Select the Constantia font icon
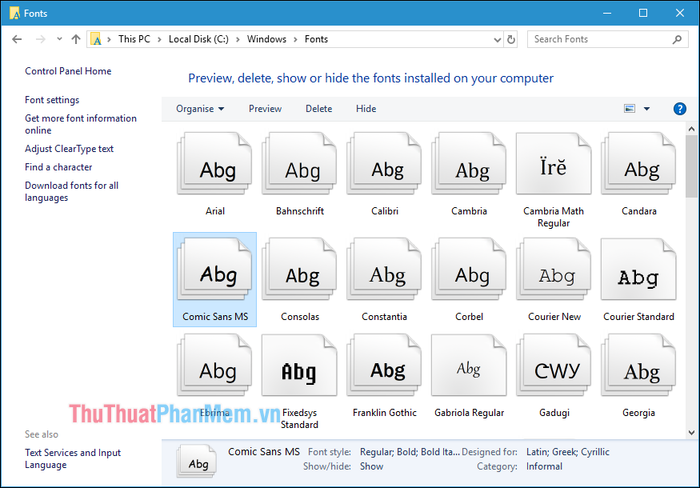 (384, 269)
